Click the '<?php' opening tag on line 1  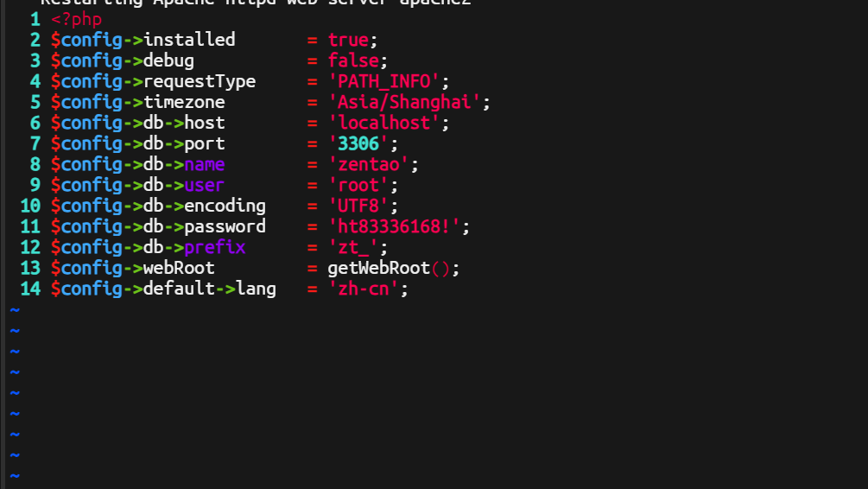tap(76, 20)
